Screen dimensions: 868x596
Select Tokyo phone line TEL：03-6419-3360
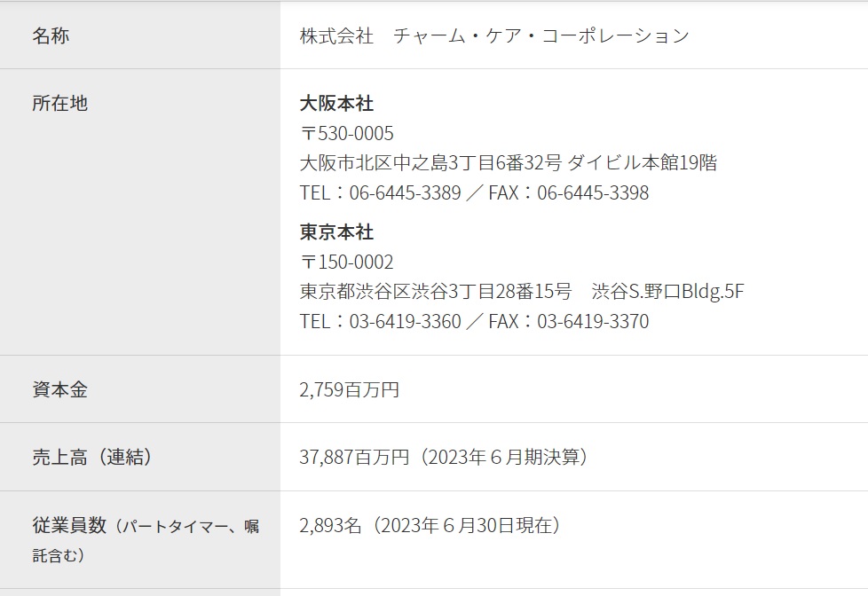380,322
